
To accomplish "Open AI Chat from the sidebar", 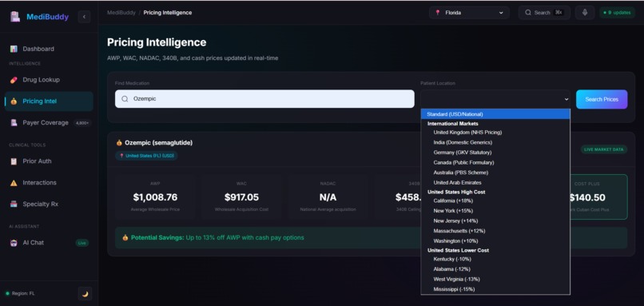I will click(x=49, y=243).
